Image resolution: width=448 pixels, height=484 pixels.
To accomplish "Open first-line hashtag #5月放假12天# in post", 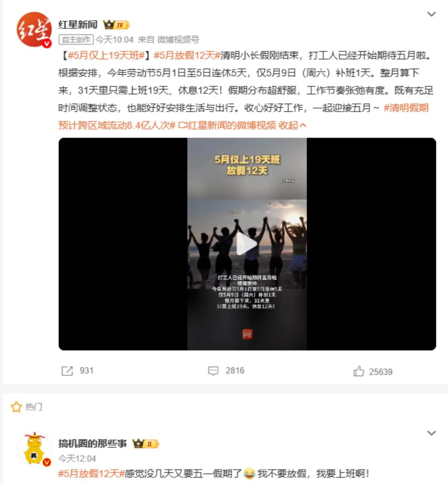I will click(x=187, y=55).
